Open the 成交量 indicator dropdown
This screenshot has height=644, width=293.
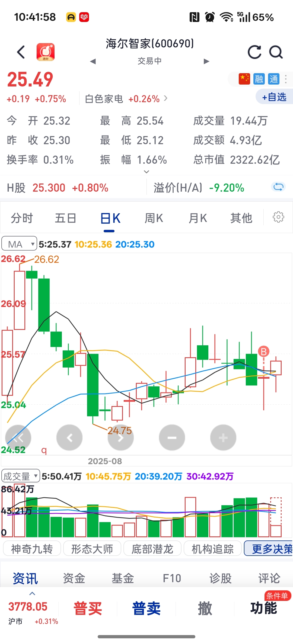click(x=21, y=476)
